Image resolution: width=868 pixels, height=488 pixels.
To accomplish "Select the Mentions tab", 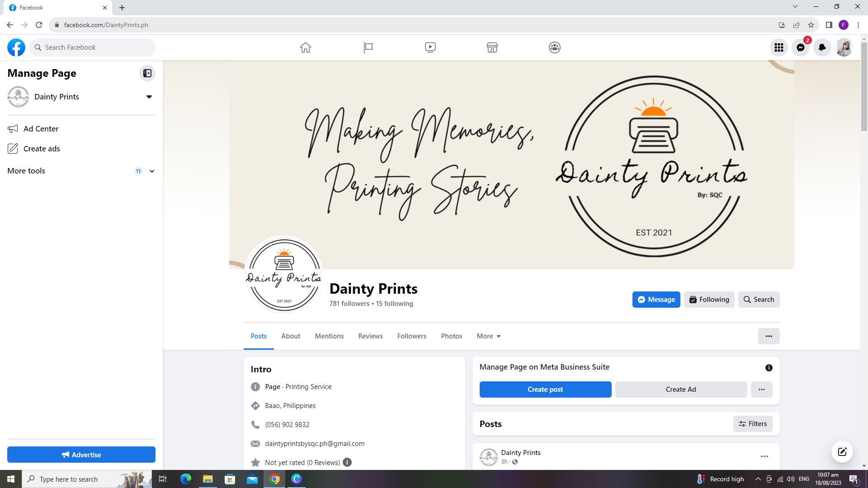I will [329, 336].
